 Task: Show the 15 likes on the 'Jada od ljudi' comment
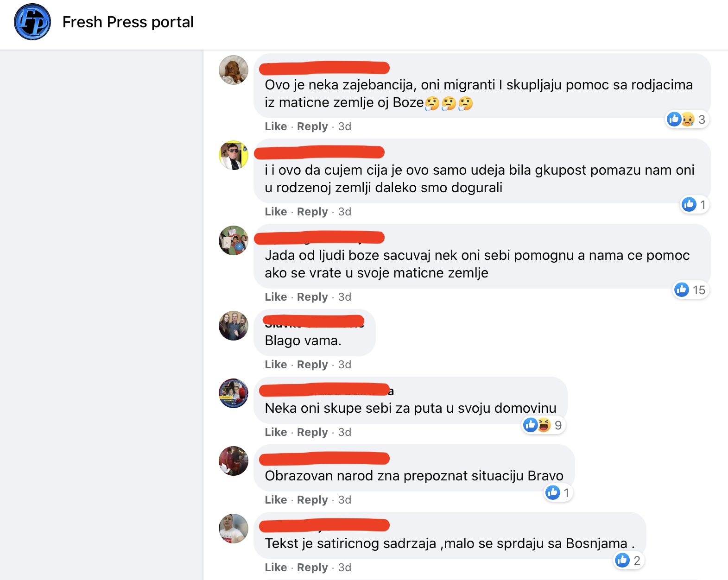pos(690,290)
